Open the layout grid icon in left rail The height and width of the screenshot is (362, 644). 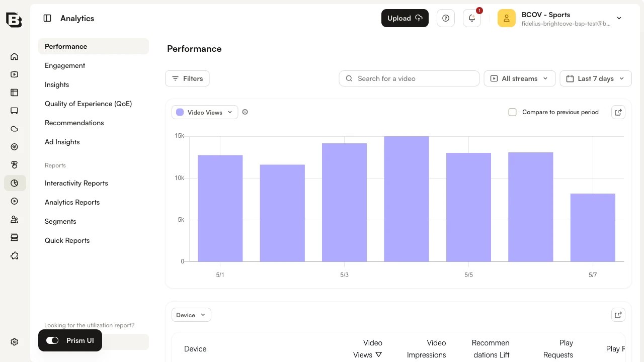coord(15,93)
